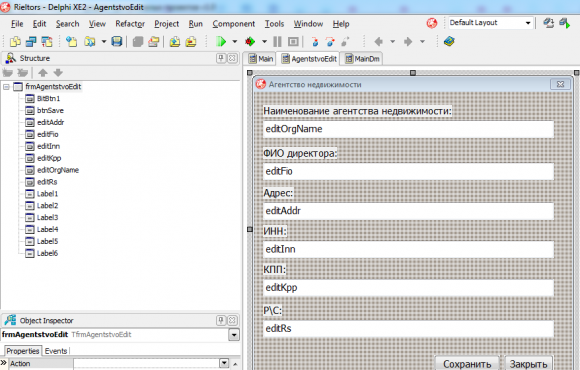Switch to the MainDm tab
The image size is (580, 370).
click(362, 59)
